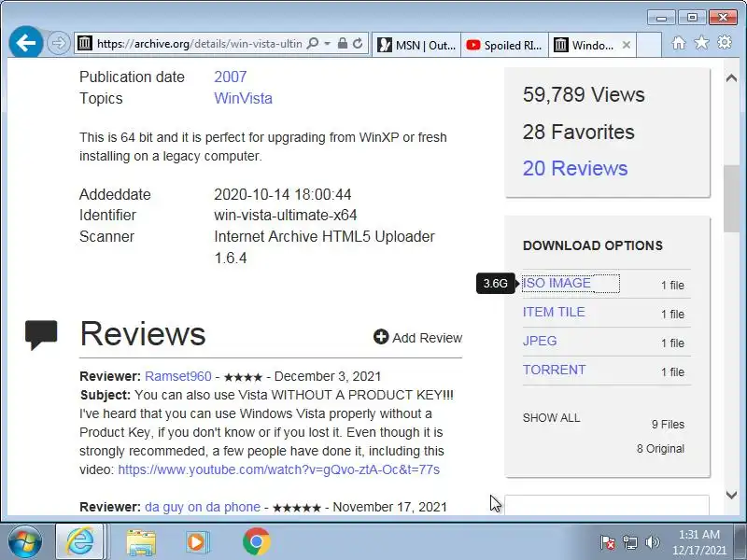747x560 pixels.
Task: Switch to the MSN | Outlook tab
Action: [x=416, y=45]
